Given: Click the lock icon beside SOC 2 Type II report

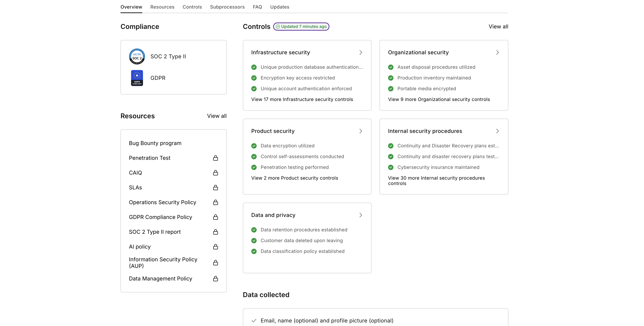Looking at the screenshot, I should tap(215, 232).
